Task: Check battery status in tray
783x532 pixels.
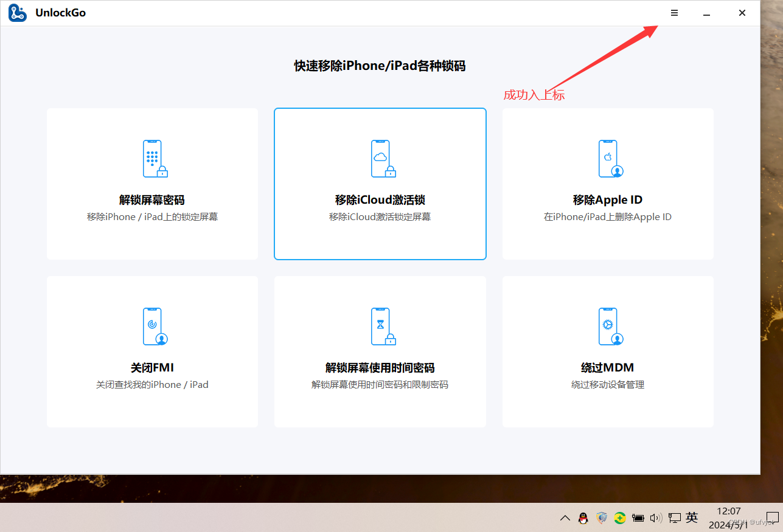Action: [638, 518]
